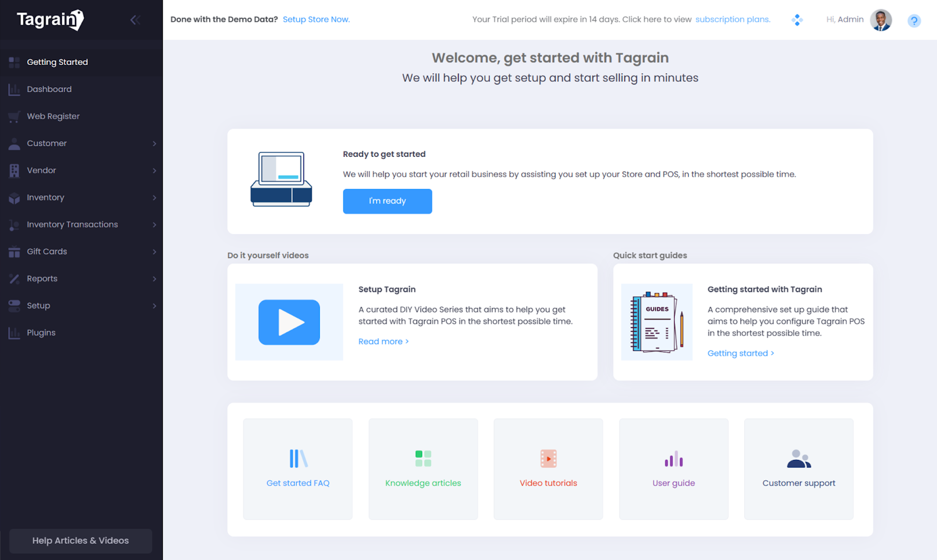The height and width of the screenshot is (560, 937).
Task: Click the Guides notebook thumbnail
Action: pos(656,322)
